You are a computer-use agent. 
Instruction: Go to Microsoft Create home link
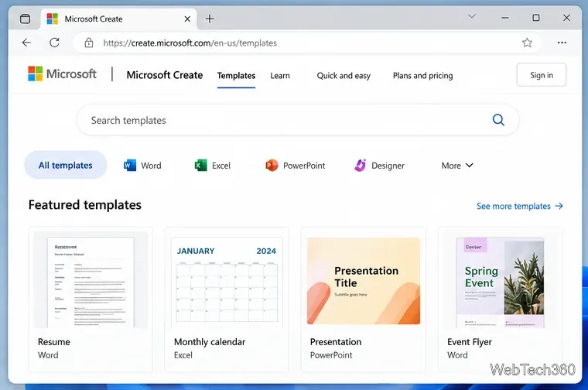165,75
